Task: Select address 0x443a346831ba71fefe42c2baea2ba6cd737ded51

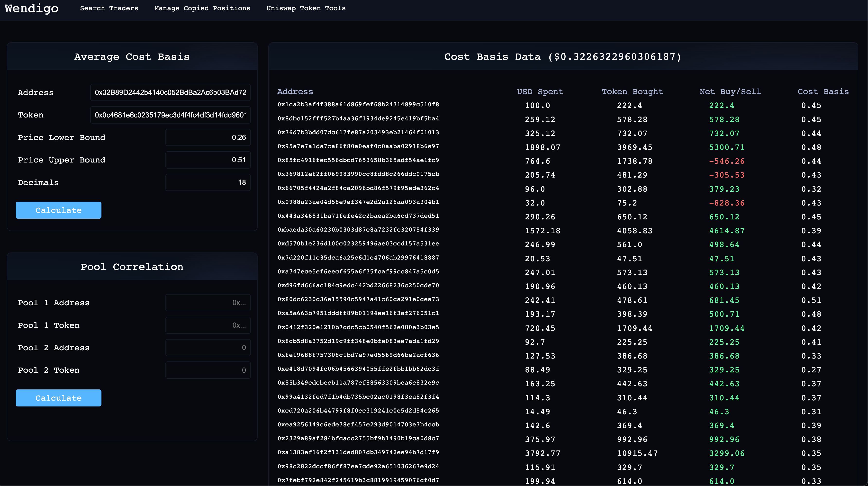Action: [x=358, y=216]
